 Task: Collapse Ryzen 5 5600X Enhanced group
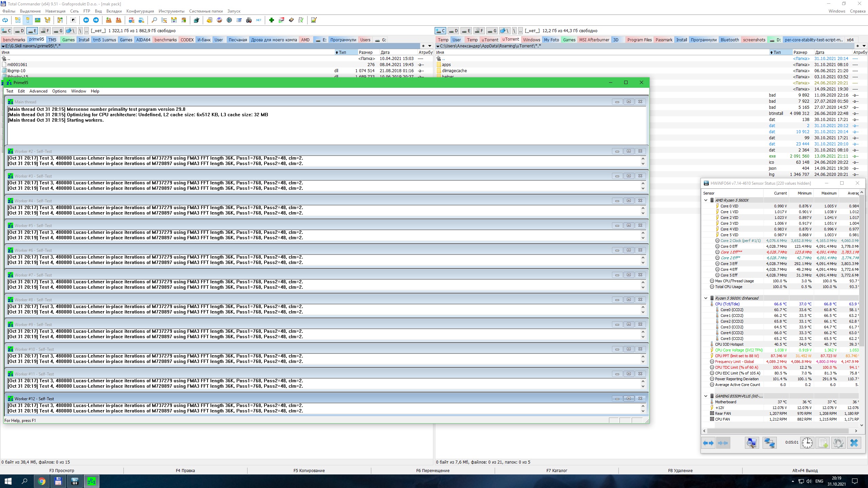click(706, 298)
